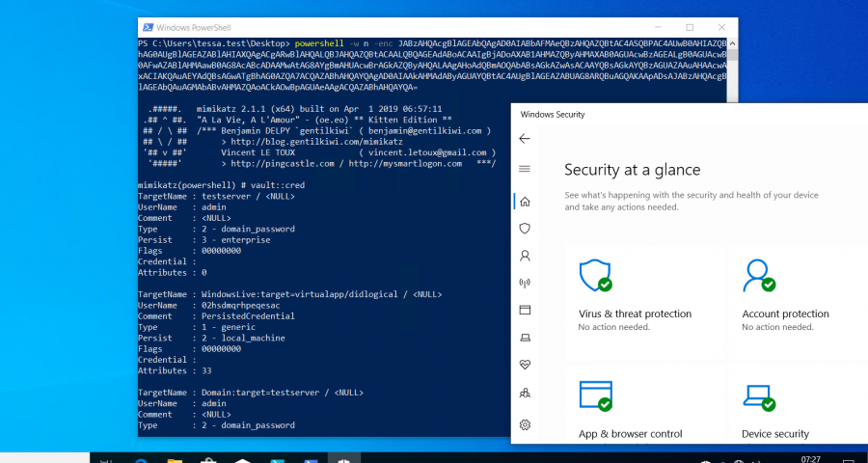Click the 'Persist : 3 - enterprise' line
The image size is (868, 463).
tap(204, 240)
